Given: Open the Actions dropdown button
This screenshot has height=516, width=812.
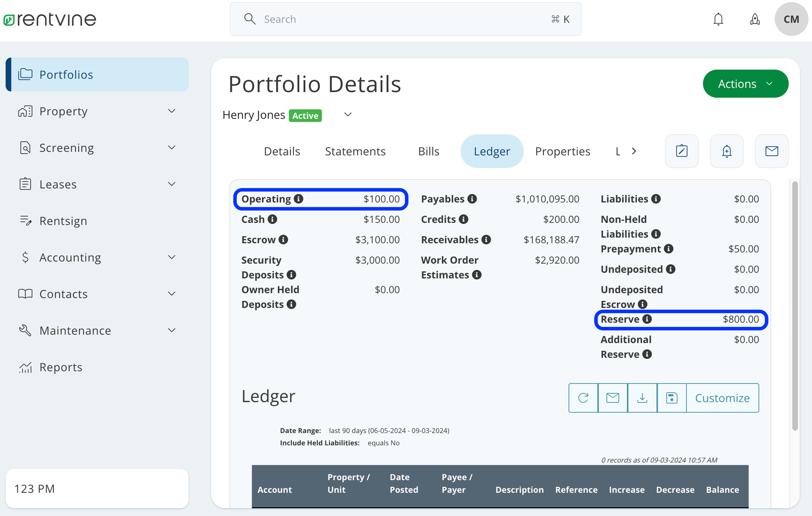Looking at the screenshot, I should point(745,84).
